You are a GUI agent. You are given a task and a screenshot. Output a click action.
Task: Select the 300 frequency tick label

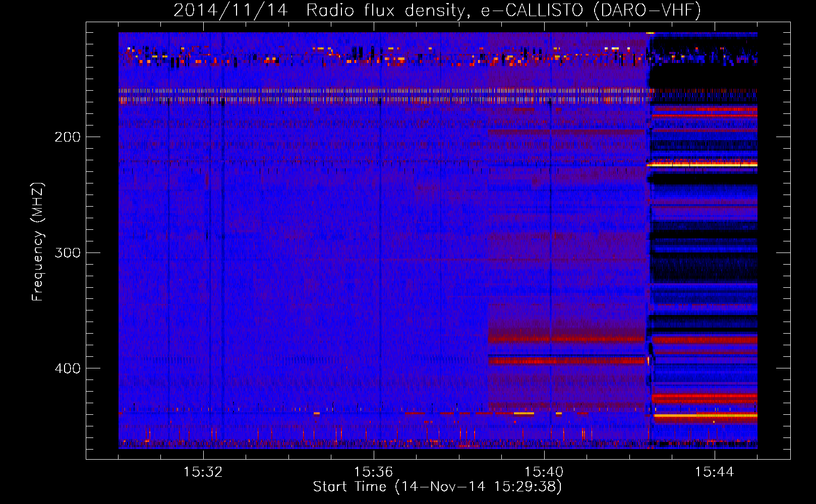coord(68,253)
